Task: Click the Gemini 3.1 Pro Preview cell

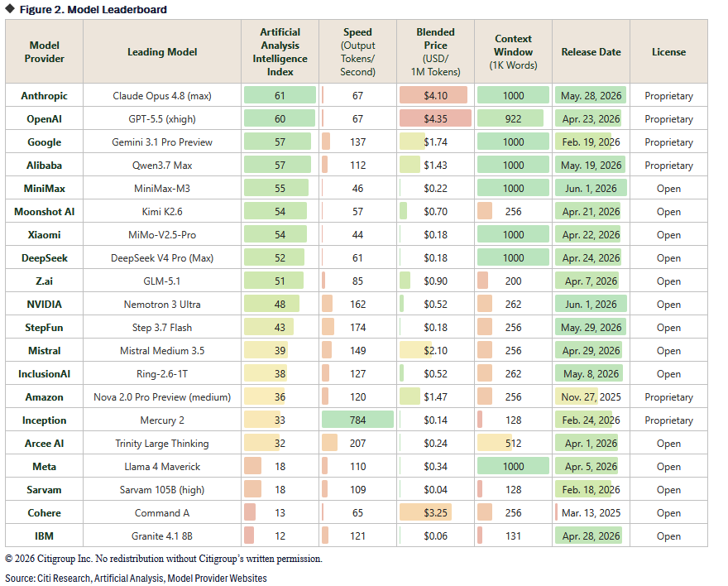Action: 162,142
